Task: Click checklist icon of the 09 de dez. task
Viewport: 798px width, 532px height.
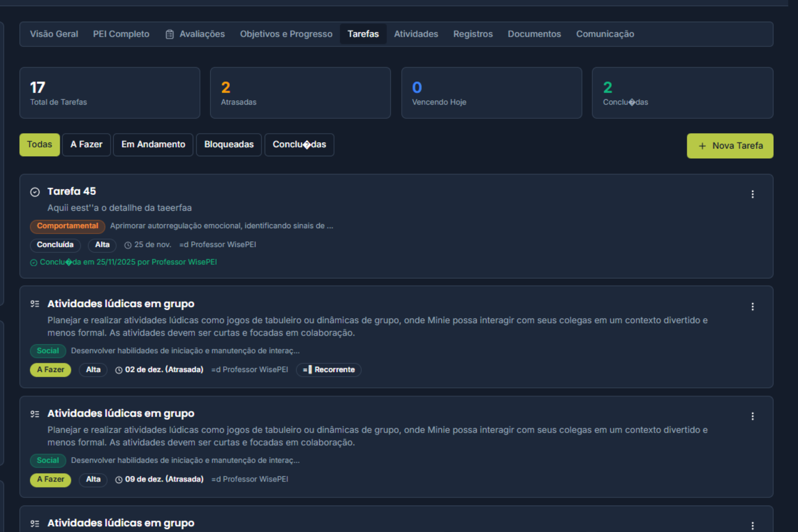Action: coord(35,414)
